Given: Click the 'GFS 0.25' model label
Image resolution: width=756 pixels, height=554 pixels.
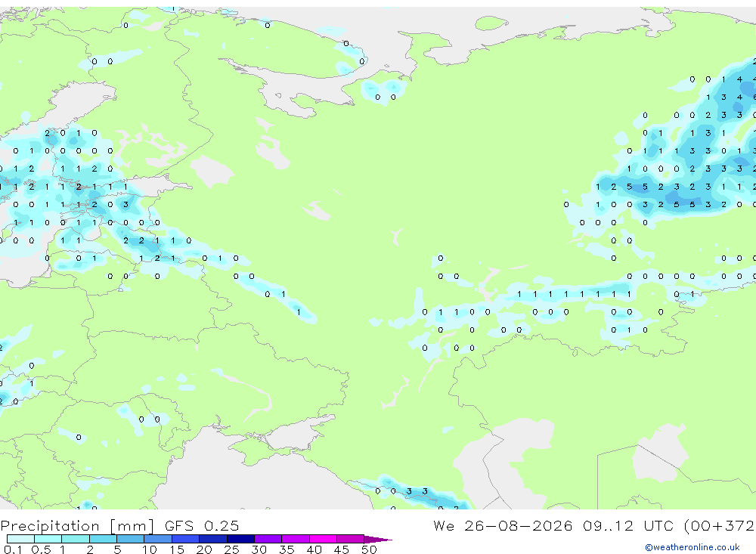Looking at the screenshot, I should [202, 525].
